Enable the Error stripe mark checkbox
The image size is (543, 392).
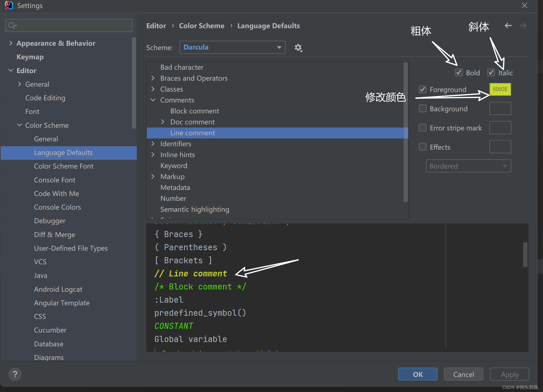point(422,128)
